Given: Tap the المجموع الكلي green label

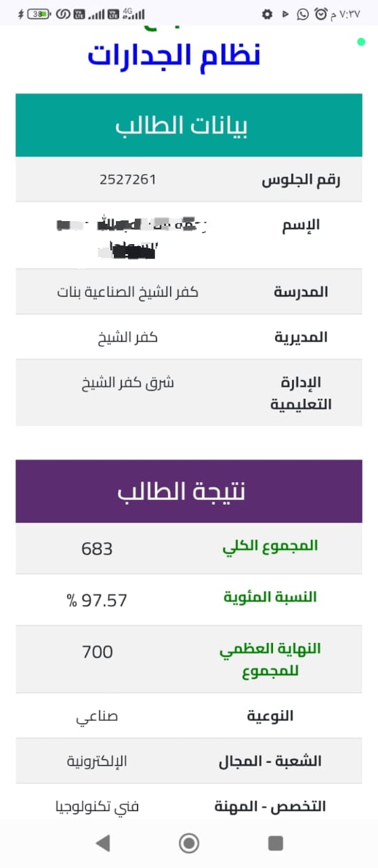Looking at the screenshot, I should point(270,546).
